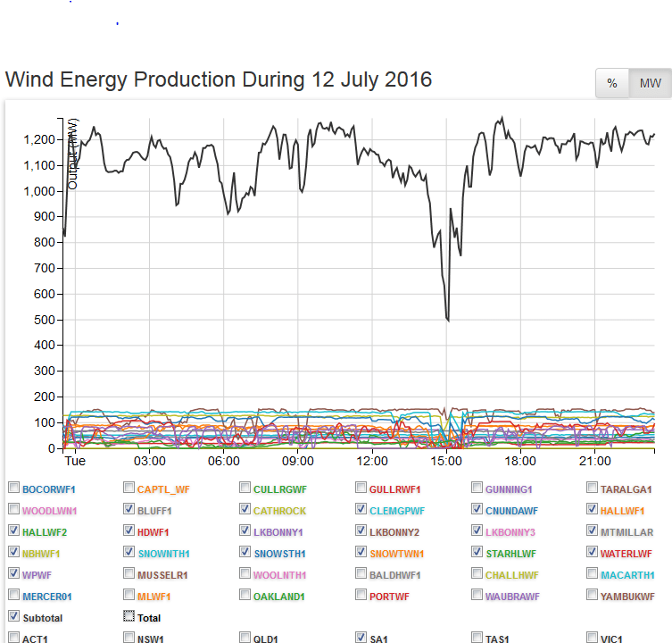
Task: Uncheck the SA1 region checkbox
Action: (361, 638)
